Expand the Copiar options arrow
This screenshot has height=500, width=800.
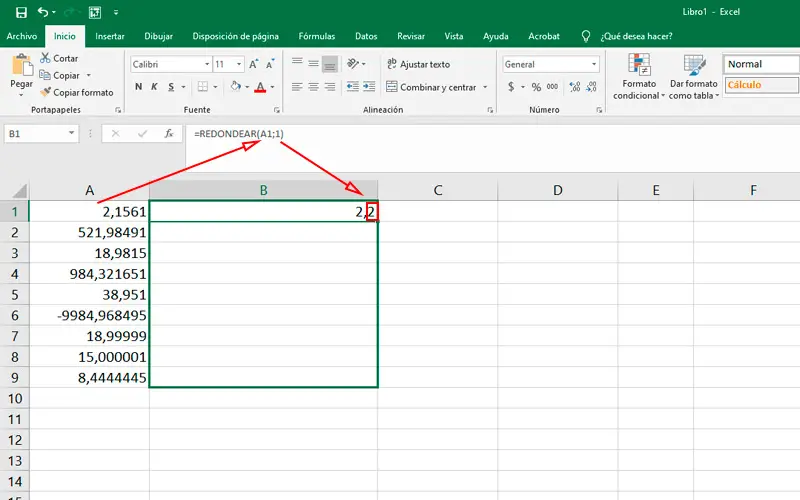pos(88,76)
